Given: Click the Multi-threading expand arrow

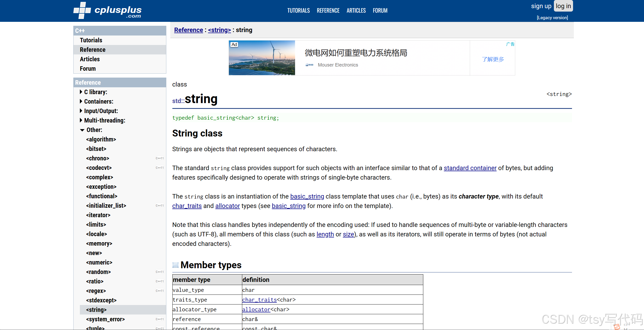Looking at the screenshot, I should [x=80, y=120].
